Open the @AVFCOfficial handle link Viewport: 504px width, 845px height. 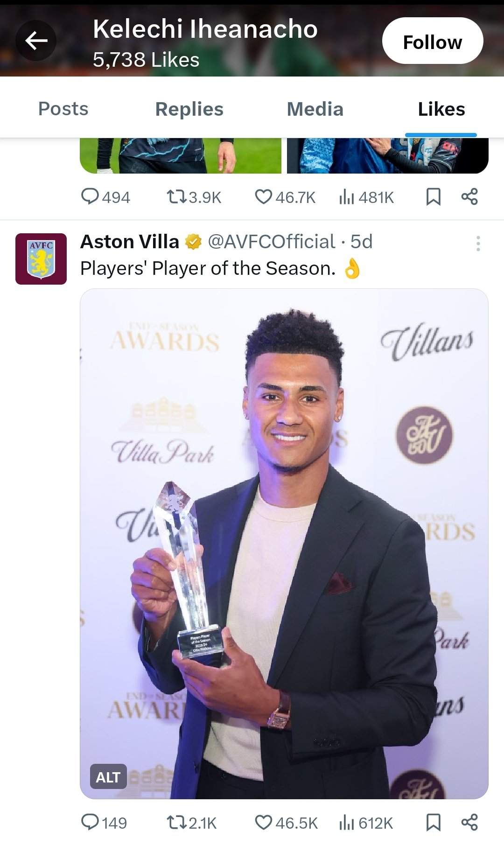point(271,242)
